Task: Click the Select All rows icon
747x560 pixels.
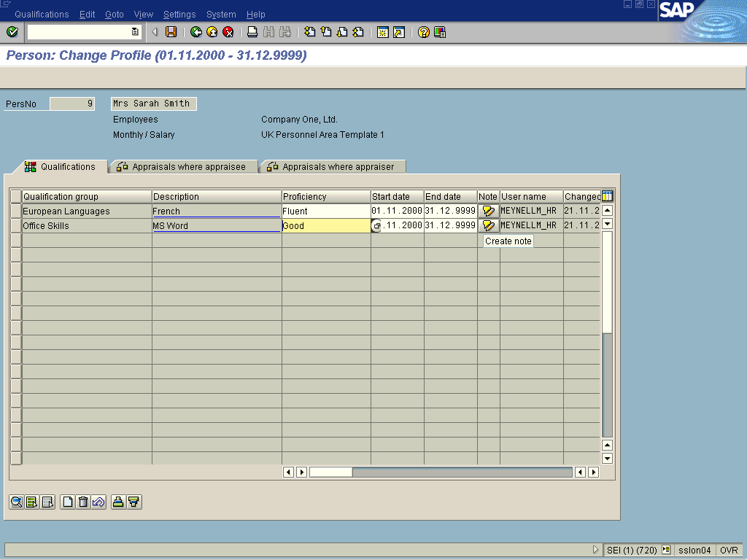Action: (32, 502)
